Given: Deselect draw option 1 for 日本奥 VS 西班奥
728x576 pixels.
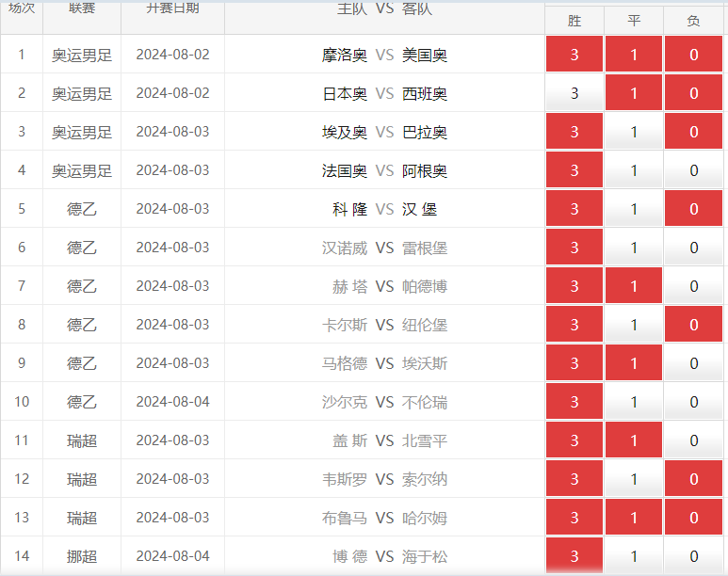Looking at the screenshot, I should click(x=634, y=93).
